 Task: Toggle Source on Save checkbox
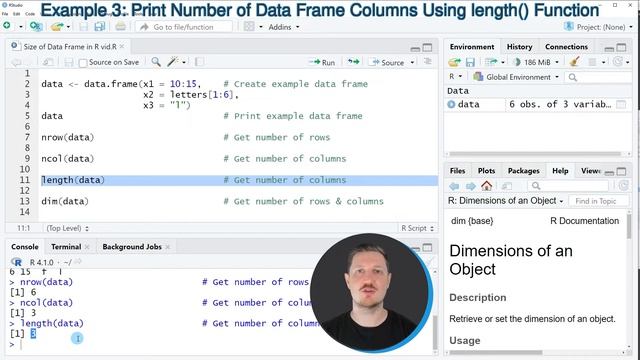tap(83, 62)
